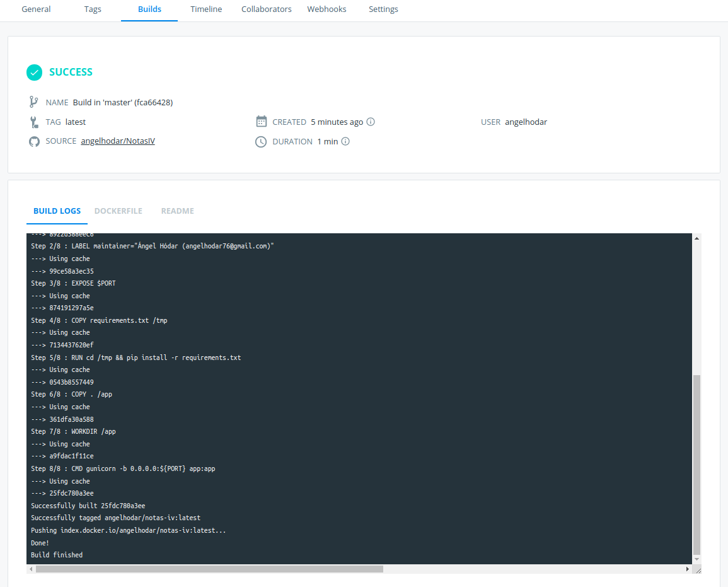Open the Settings tab
The height and width of the screenshot is (587, 728).
coord(383,9)
